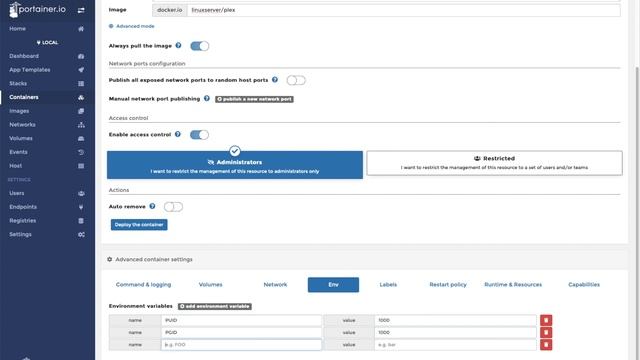Toggle Always pull the image switch

200,46
